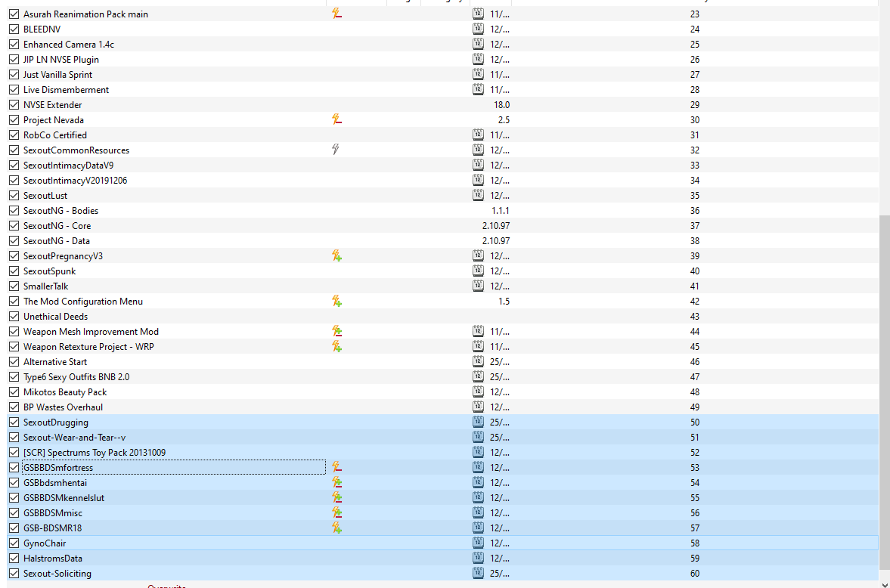Click the conflict icon for GSB-BDSMR18
890x588 pixels.
[336, 528]
